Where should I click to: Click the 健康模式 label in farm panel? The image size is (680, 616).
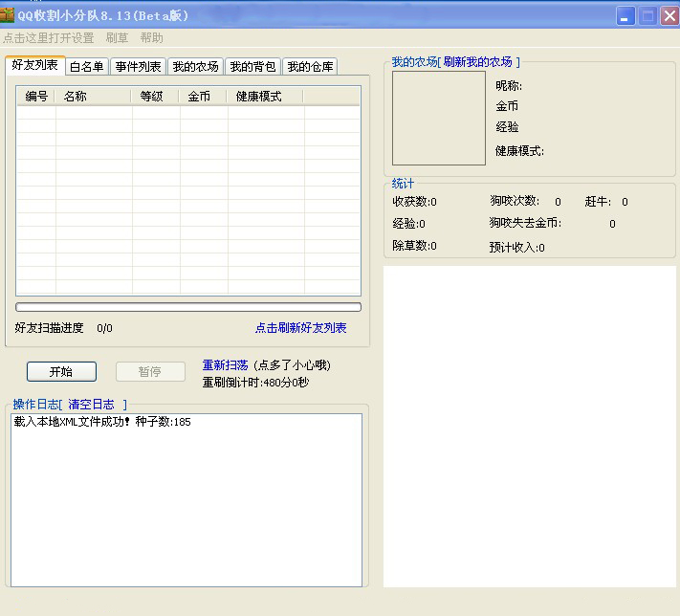coord(519,151)
